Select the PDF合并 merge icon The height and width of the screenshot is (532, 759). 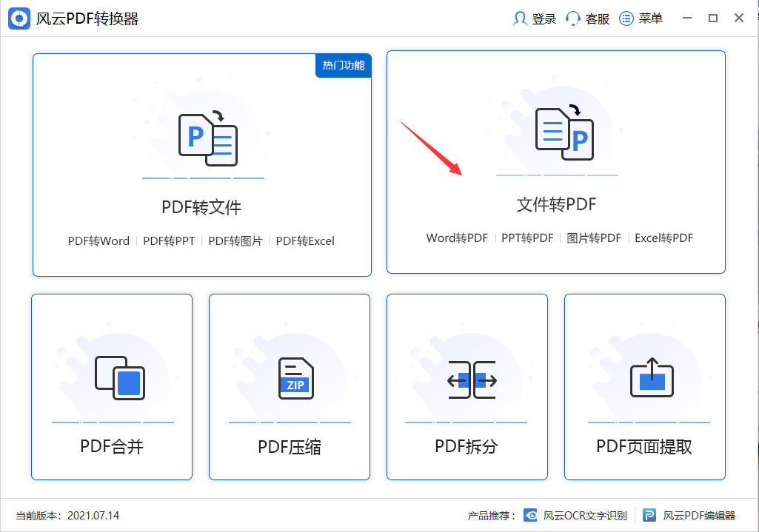111,377
